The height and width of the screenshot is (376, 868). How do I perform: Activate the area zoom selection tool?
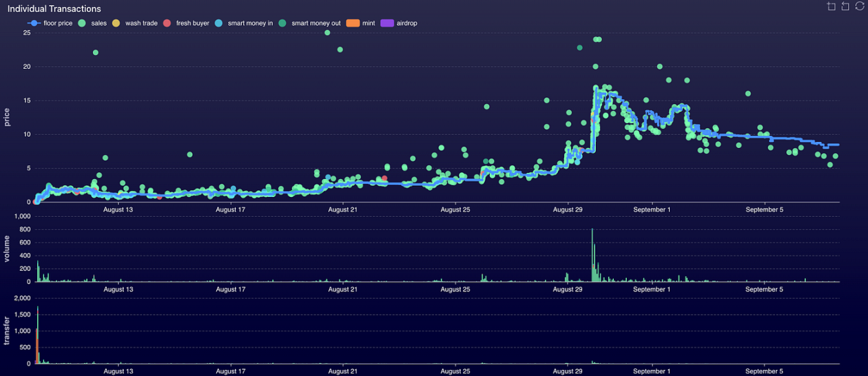831,6
